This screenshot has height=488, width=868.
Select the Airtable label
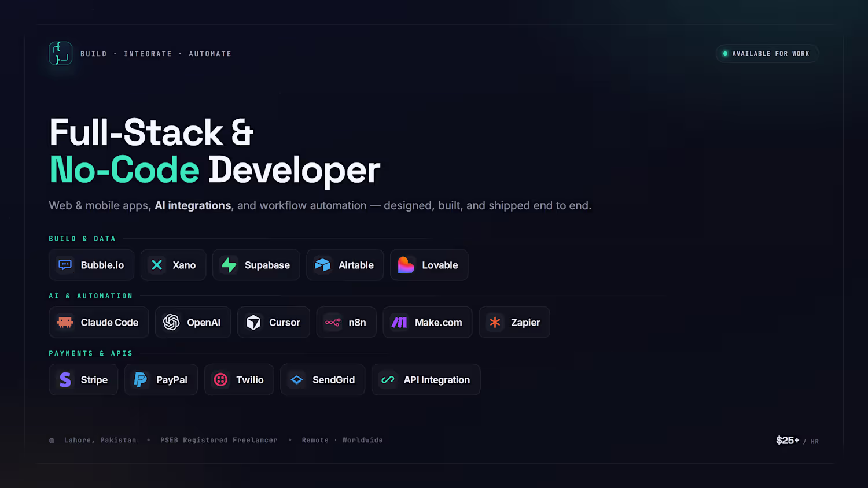pyautogui.click(x=356, y=265)
